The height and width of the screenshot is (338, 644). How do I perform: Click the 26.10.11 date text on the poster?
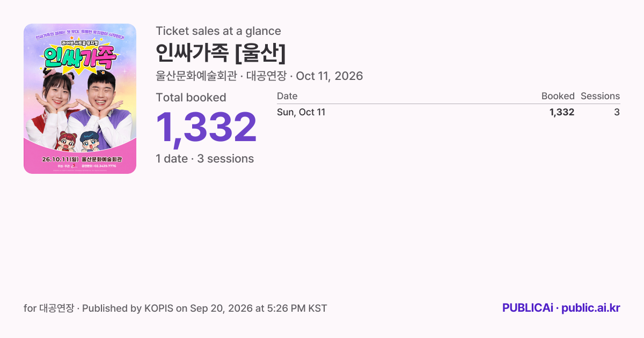point(60,159)
